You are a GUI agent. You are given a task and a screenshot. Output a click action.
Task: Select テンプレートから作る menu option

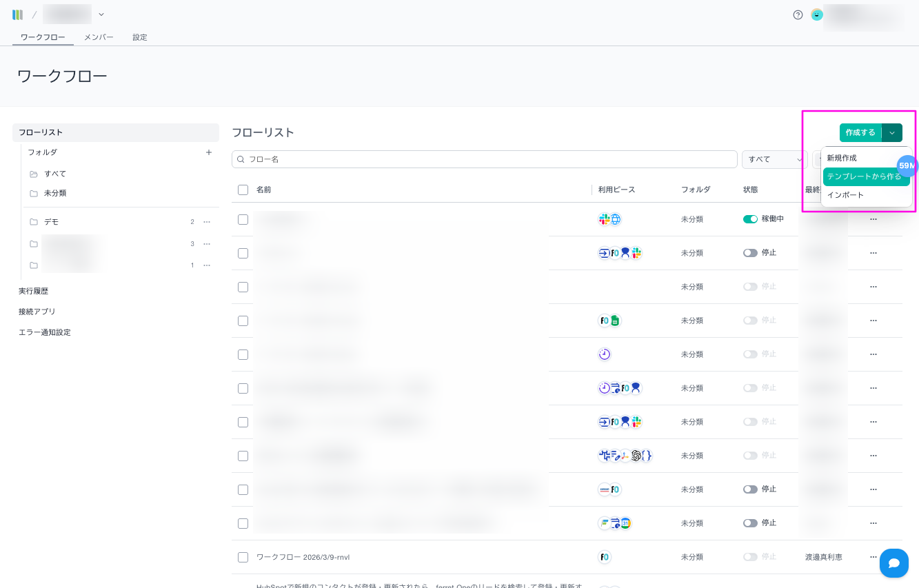point(864,176)
